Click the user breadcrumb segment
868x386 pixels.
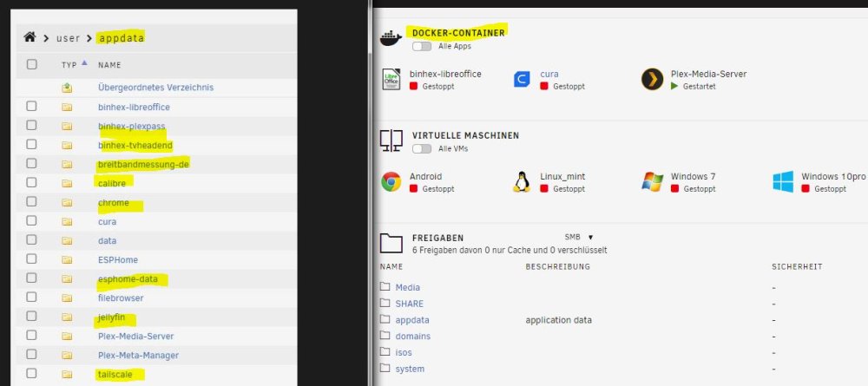click(x=68, y=38)
